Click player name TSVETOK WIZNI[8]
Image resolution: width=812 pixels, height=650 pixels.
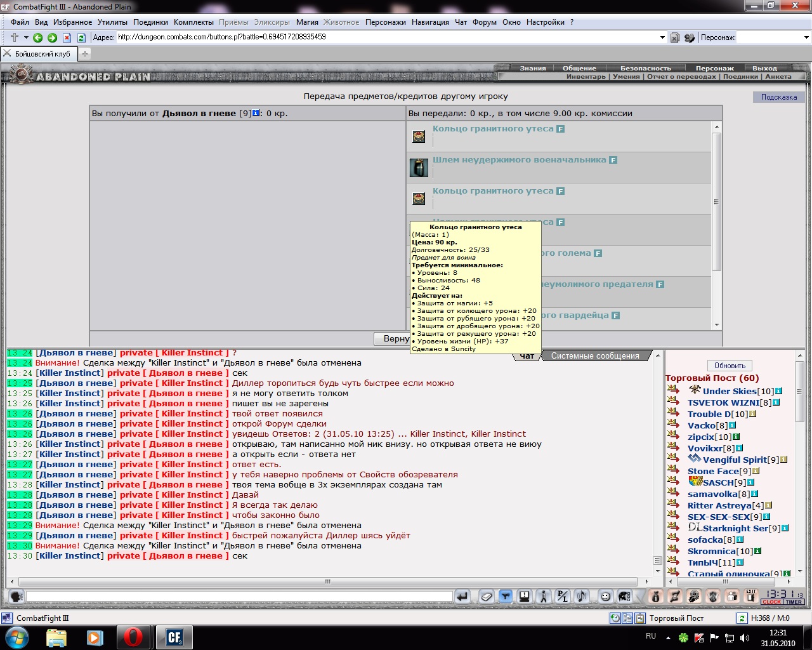[x=730, y=402]
